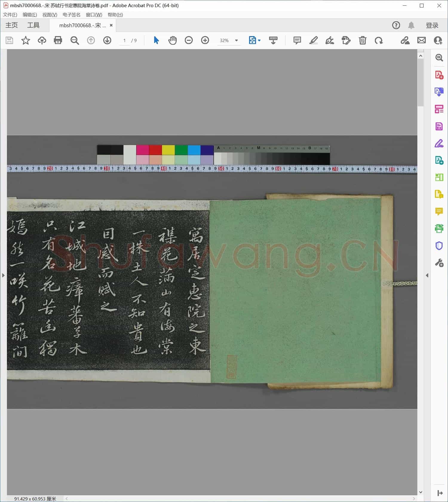Image resolution: width=448 pixels, height=502 pixels.
Task: Go to previous page arrow
Action: point(91,40)
